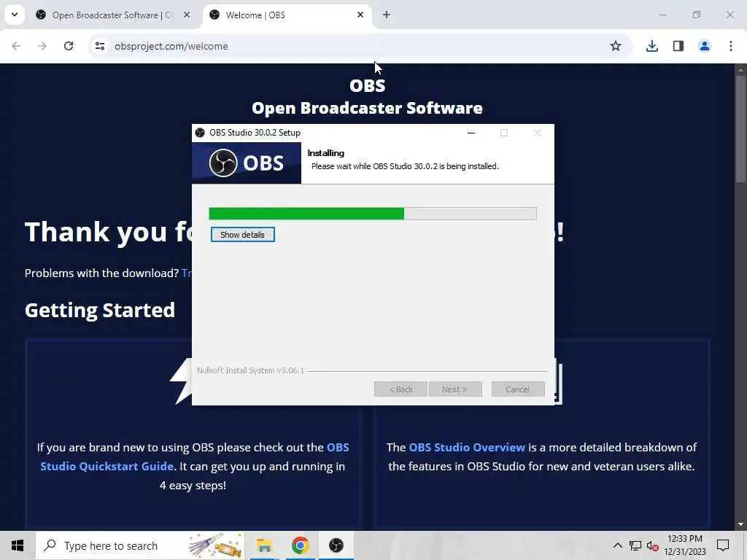Open the tab search dropdown arrow

15,15
